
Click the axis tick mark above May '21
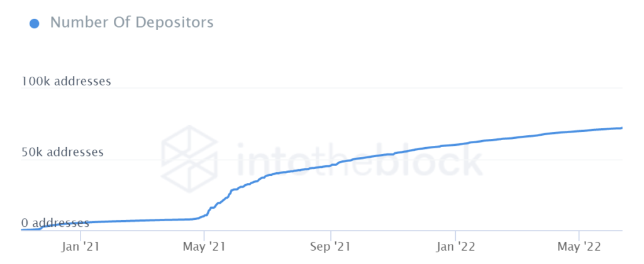point(205,233)
